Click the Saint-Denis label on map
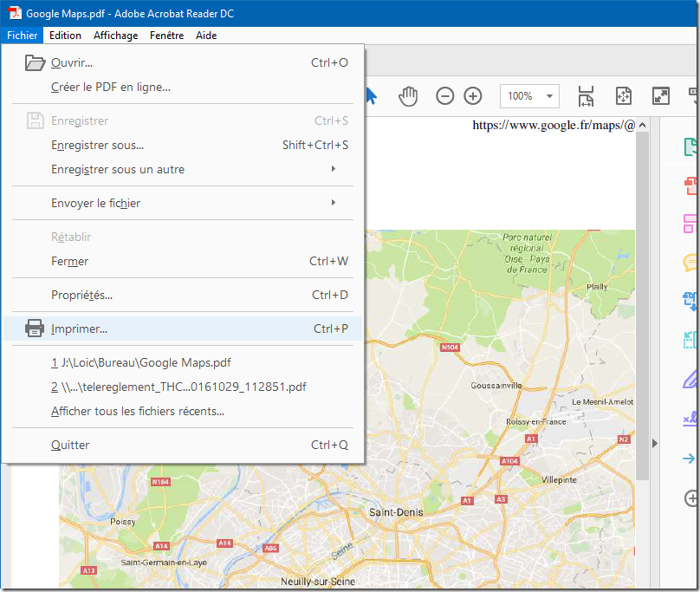This screenshot has height=592, width=700. tap(396, 512)
